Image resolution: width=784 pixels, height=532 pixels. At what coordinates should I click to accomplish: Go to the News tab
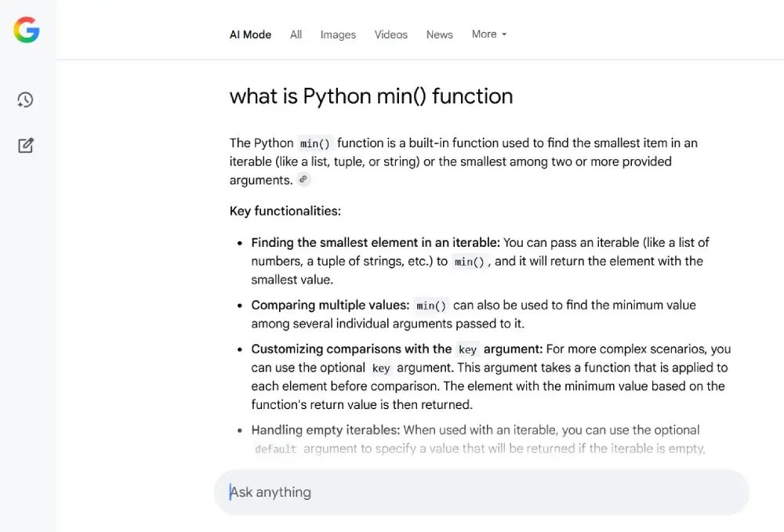439,34
